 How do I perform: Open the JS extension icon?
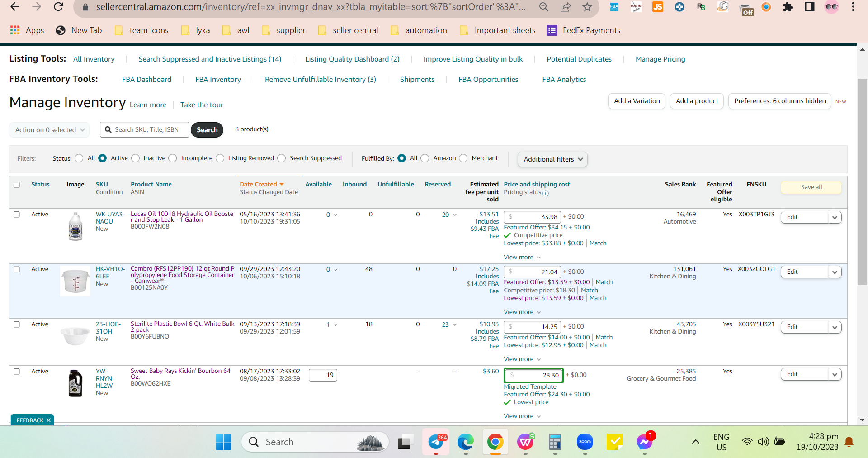[658, 7]
